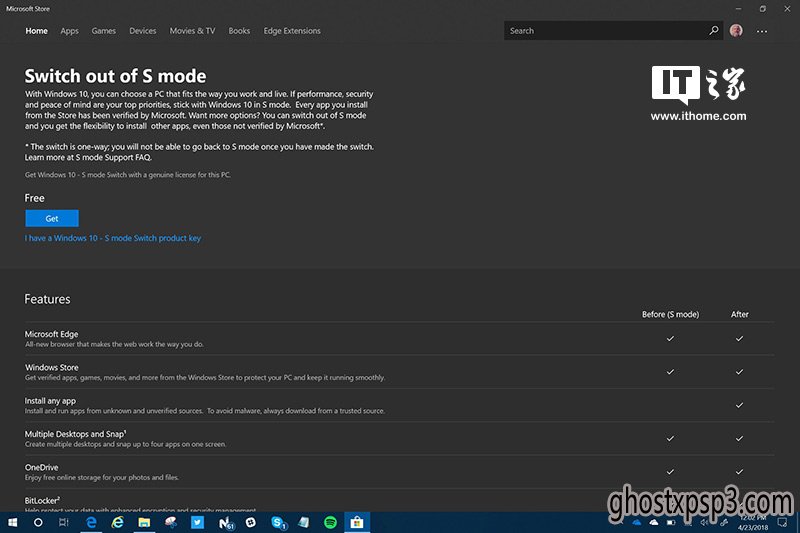Image resolution: width=800 pixels, height=533 pixels.
Task: Open Skype from taskbar
Action: (278, 522)
